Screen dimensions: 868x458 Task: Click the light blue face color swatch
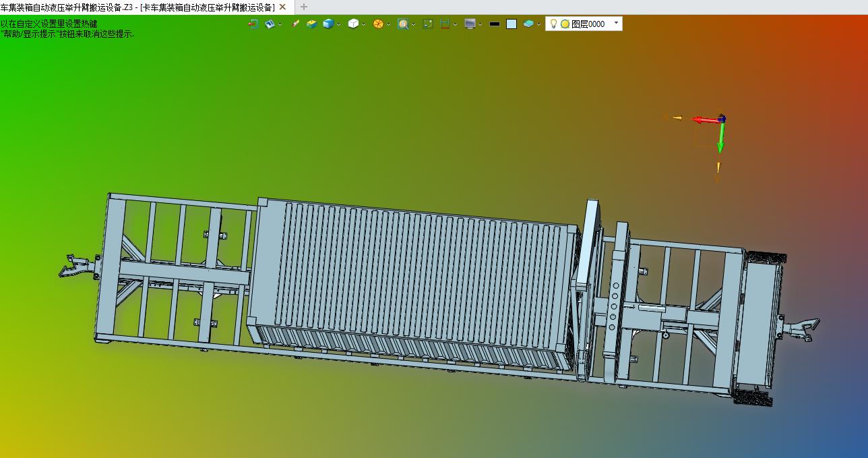tap(511, 24)
